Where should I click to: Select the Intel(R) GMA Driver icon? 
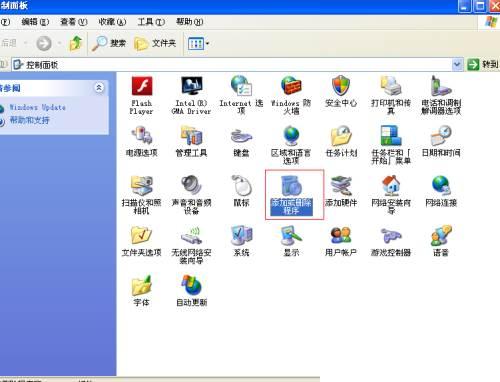click(192, 86)
